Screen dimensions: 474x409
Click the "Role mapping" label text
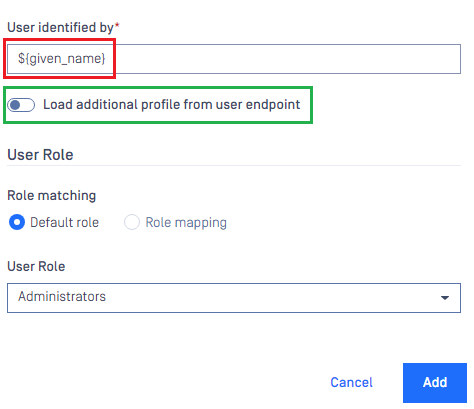tap(186, 223)
